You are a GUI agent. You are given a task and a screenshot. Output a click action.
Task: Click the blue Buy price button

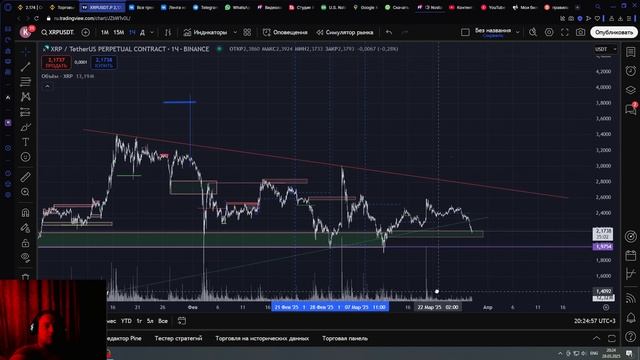point(104,62)
